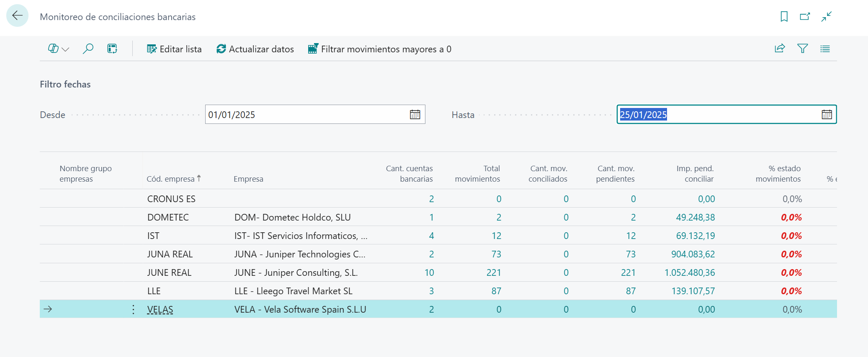This screenshot has width=868, height=357.
Task: Open the Desde date calendar picker
Action: [x=415, y=115]
